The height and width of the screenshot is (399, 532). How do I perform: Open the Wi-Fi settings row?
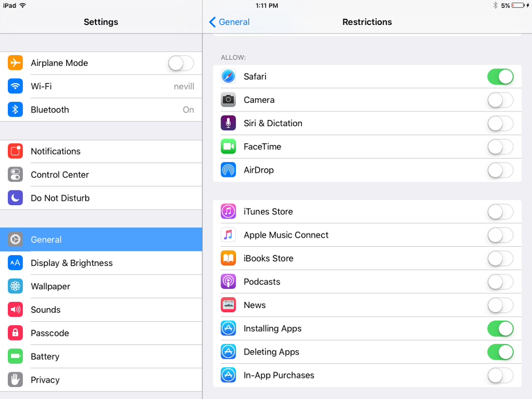pyautogui.click(x=101, y=86)
